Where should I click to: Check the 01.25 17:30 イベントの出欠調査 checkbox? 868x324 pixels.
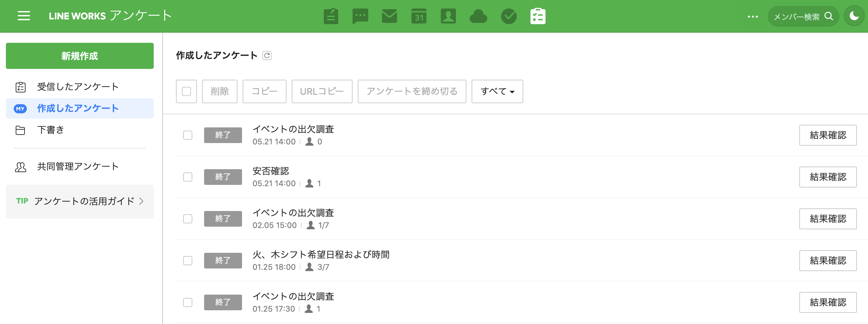(x=188, y=302)
